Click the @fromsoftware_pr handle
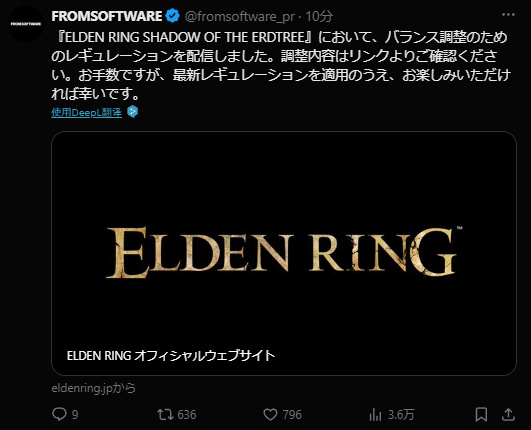The width and height of the screenshot is (531, 430). (240, 16)
